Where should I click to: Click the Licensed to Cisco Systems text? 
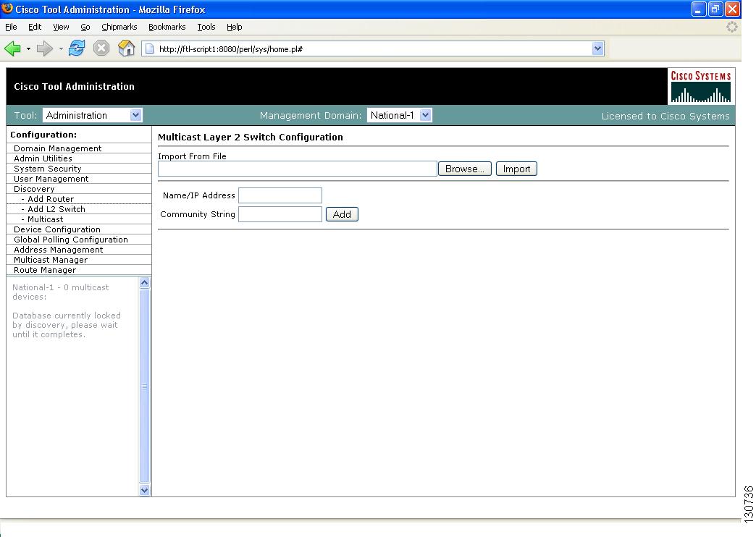665,117
